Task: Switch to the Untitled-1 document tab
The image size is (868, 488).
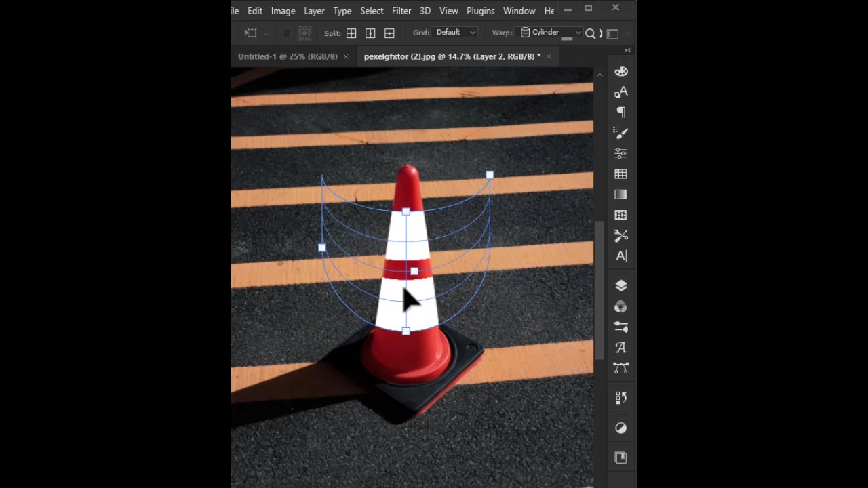Action: pos(288,56)
